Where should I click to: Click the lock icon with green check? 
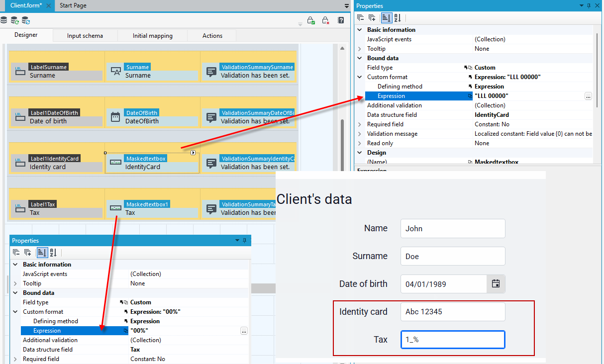310,20
